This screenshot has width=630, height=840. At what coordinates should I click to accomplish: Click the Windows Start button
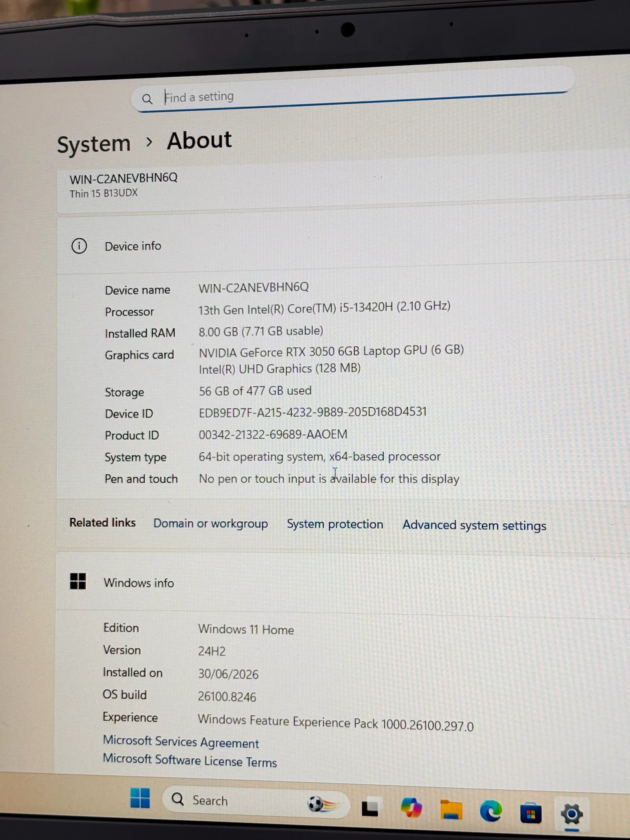click(140, 798)
